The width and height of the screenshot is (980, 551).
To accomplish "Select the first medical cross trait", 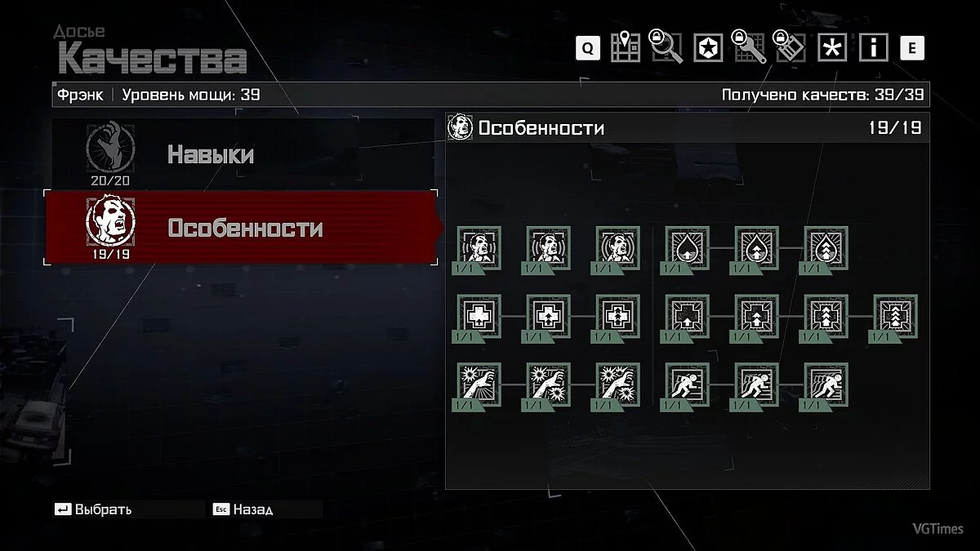I will [478, 318].
